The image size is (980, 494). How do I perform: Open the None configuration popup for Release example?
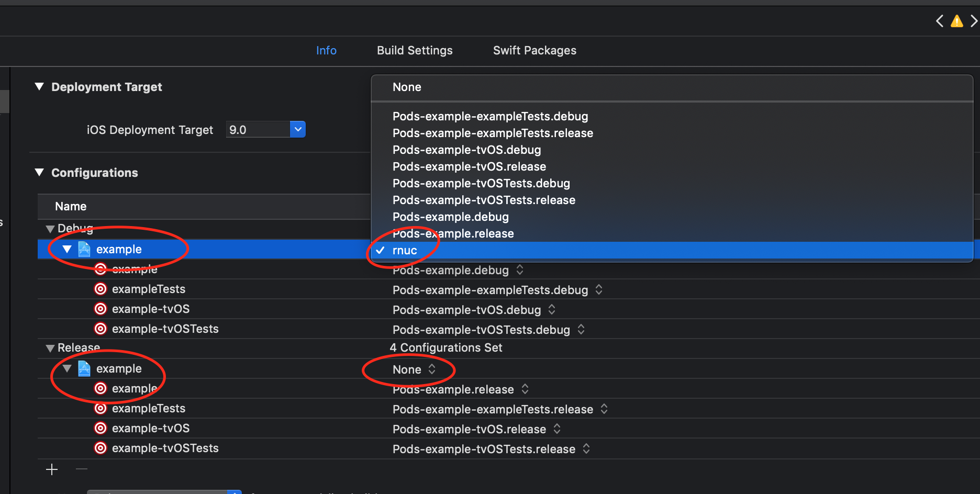tap(414, 369)
